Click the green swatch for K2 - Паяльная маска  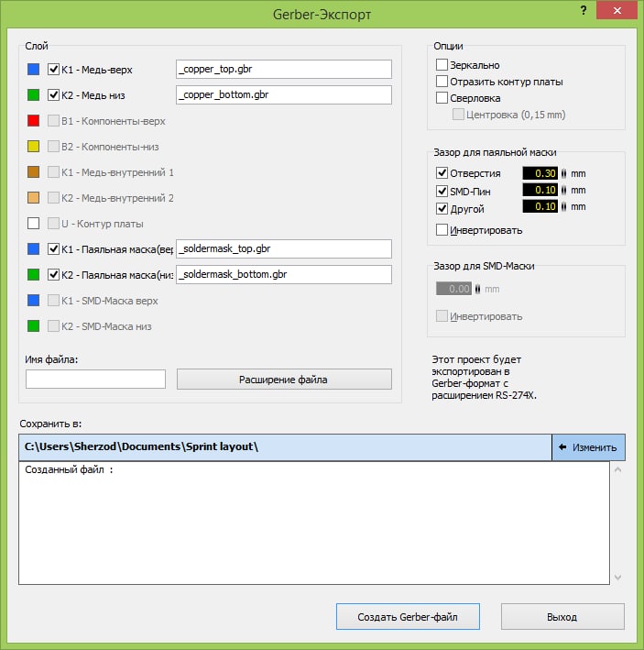click(x=34, y=275)
